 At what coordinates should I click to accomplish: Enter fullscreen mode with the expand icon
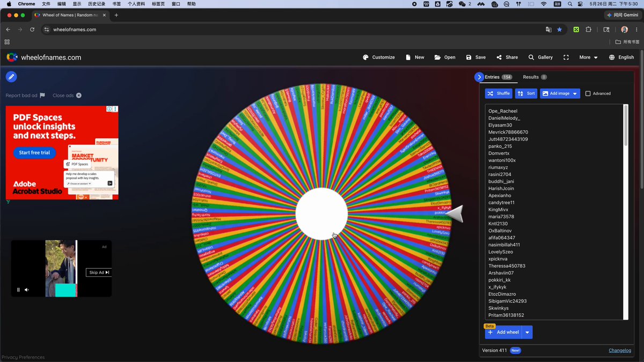click(x=566, y=57)
